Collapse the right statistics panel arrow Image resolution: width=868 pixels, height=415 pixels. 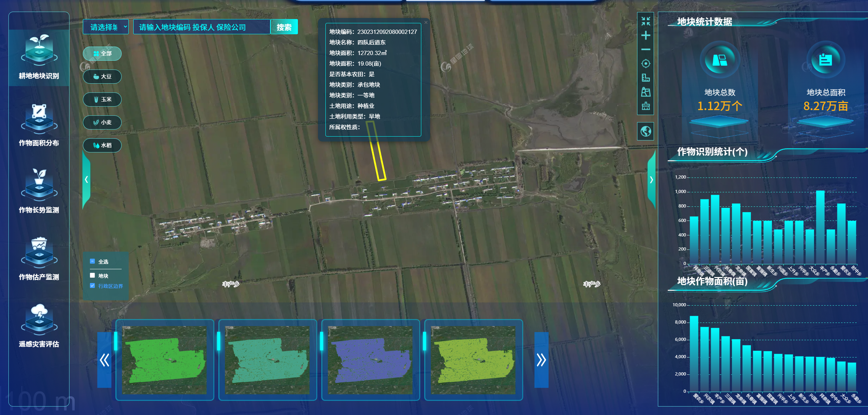pyautogui.click(x=651, y=180)
